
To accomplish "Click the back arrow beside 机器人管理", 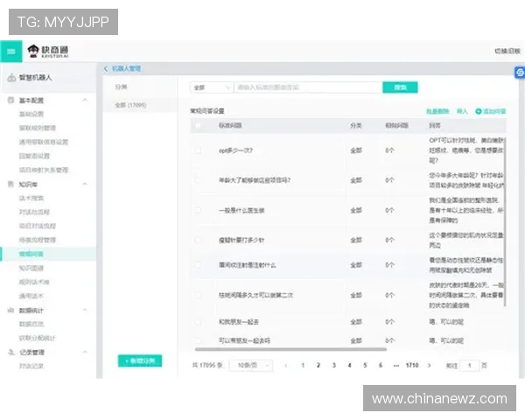I will click(106, 68).
